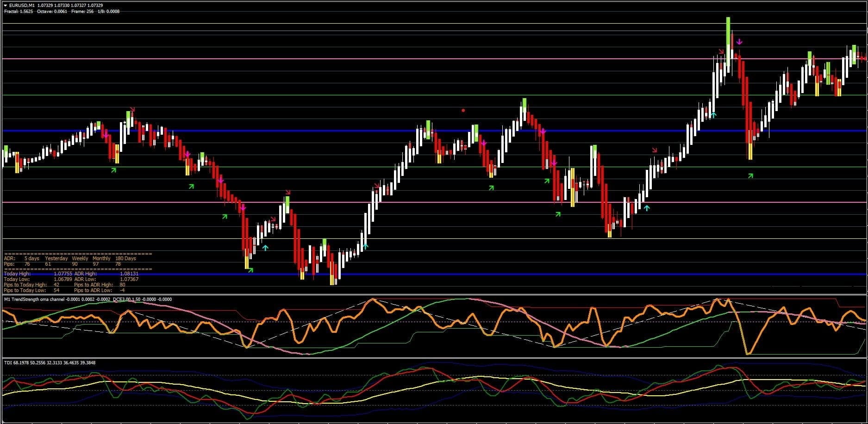Click the rightmost green up arrow signal
The width and height of the screenshot is (868, 424).
tap(750, 176)
